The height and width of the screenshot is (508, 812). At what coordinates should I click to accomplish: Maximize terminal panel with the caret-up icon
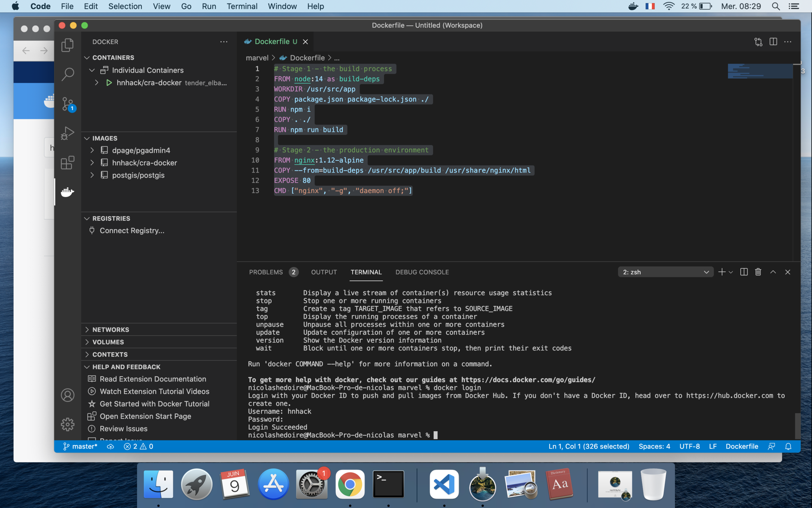[773, 272]
